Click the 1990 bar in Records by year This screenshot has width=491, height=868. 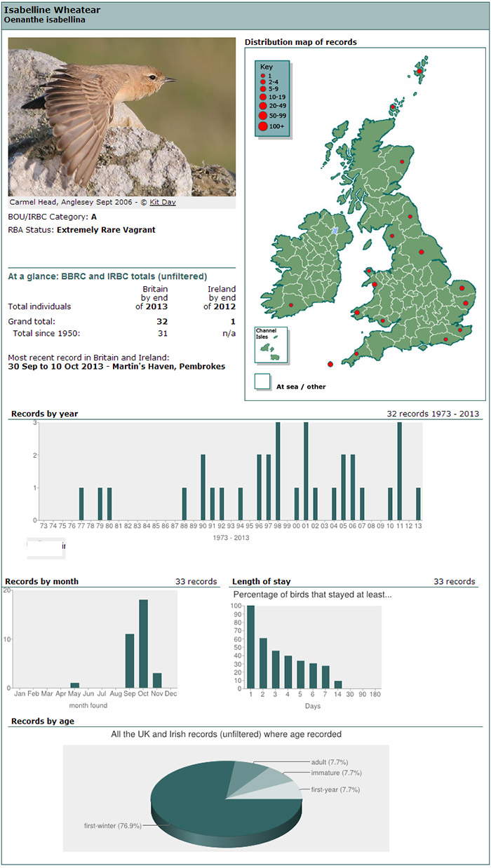click(203, 487)
